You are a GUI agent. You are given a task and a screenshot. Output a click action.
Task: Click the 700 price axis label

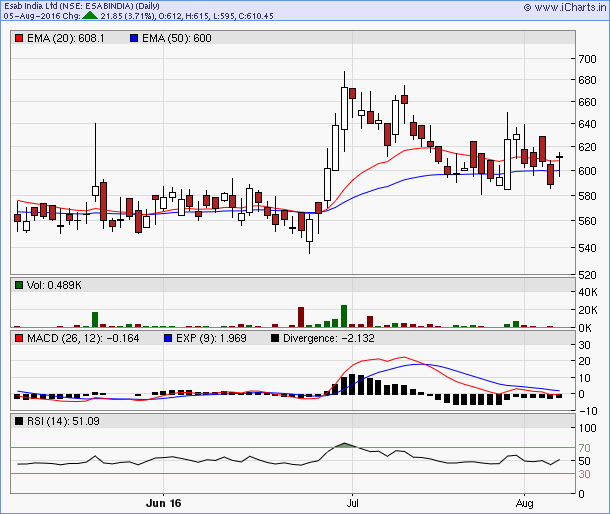587,59
